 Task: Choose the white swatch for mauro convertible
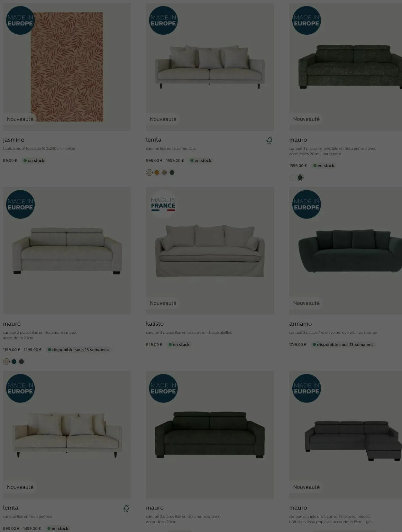[x=292, y=178]
